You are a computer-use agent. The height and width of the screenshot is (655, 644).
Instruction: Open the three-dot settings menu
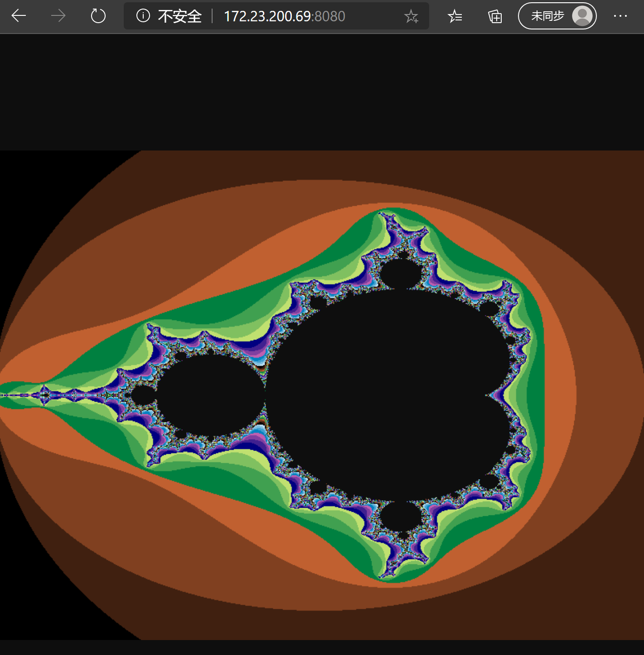coord(620,16)
